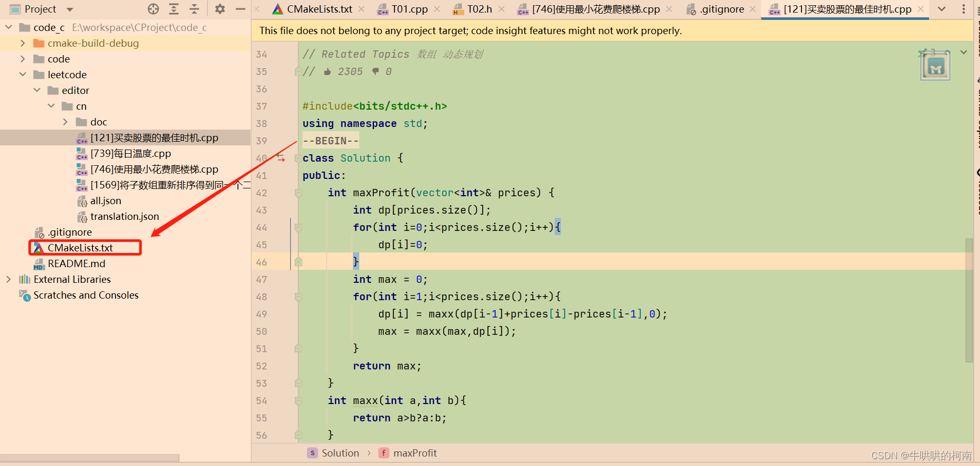
Task: Expand the cmake-build-debug folder
Action: (x=23, y=43)
